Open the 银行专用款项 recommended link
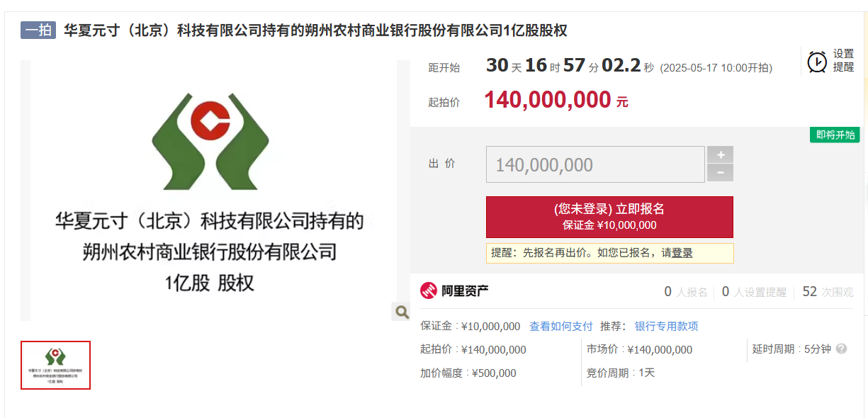The width and height of the screenshot is (868, 418). tap(666, 327)
